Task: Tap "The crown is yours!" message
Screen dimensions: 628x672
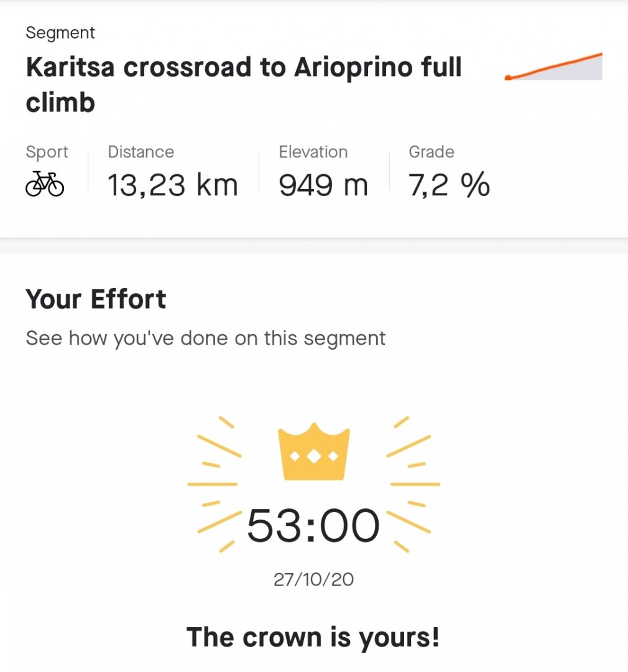Action: [x=313, y=638]
